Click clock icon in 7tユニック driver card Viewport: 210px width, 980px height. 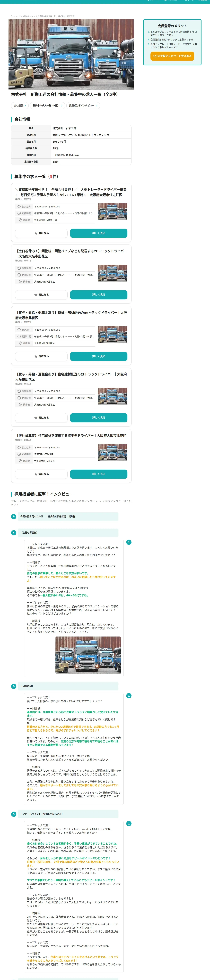(x=19, y=275)
